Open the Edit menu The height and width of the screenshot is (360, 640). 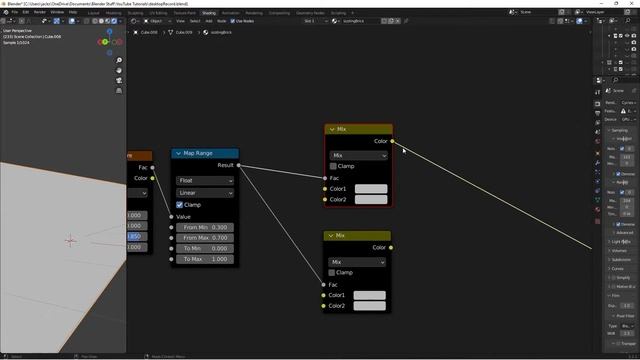[26, 12]
